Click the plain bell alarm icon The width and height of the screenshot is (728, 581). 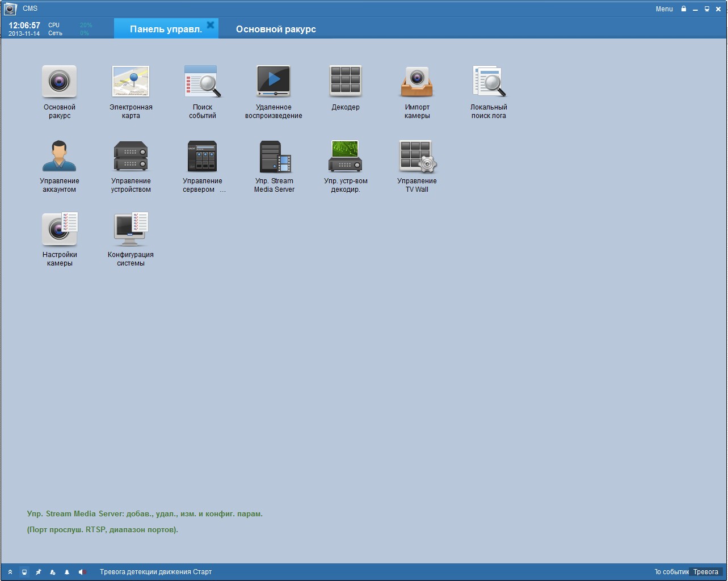tap(67, 572)
